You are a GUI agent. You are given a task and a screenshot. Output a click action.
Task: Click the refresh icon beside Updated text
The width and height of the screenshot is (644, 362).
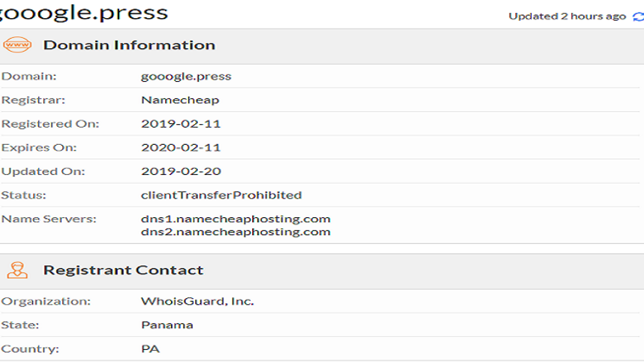click(639, 17)
